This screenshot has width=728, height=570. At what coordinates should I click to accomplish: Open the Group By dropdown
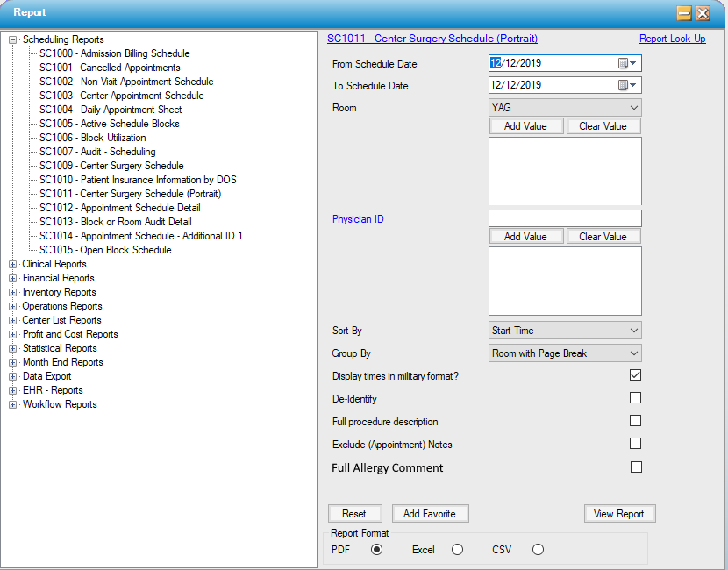tap(565, 353)
